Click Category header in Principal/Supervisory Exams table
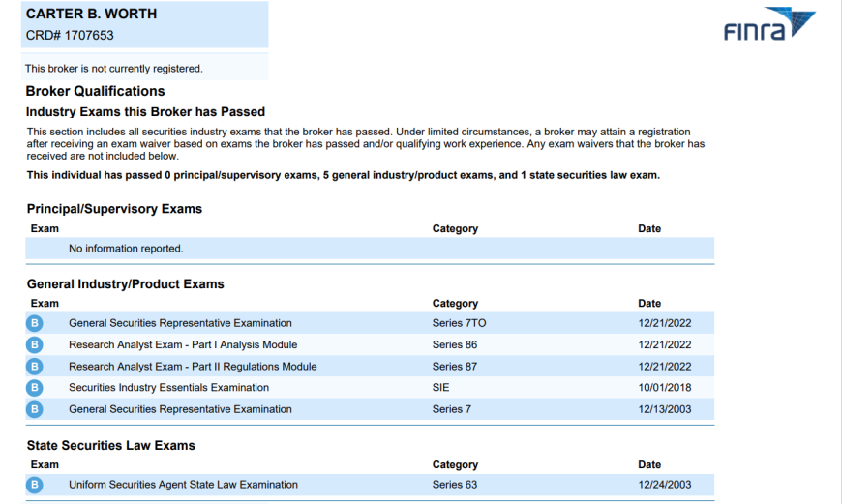The height and width of the screenshot is (504, 842). point(456,228)
